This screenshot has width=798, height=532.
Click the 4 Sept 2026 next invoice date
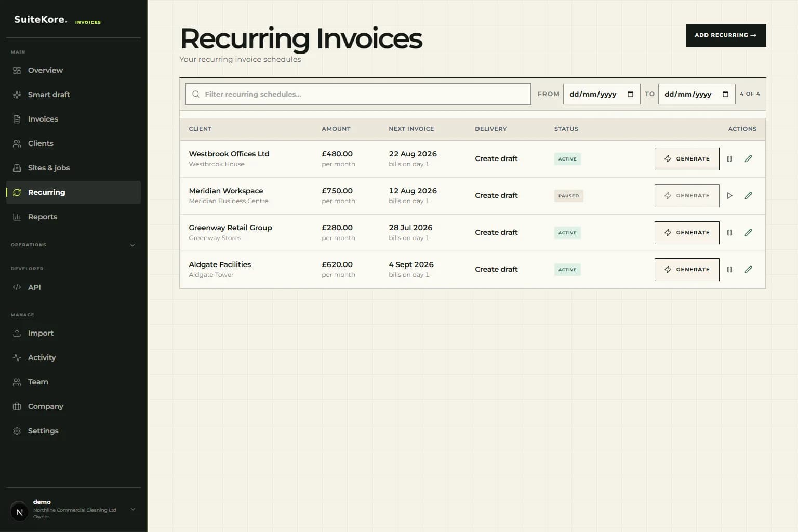click(x=411, y=264)
